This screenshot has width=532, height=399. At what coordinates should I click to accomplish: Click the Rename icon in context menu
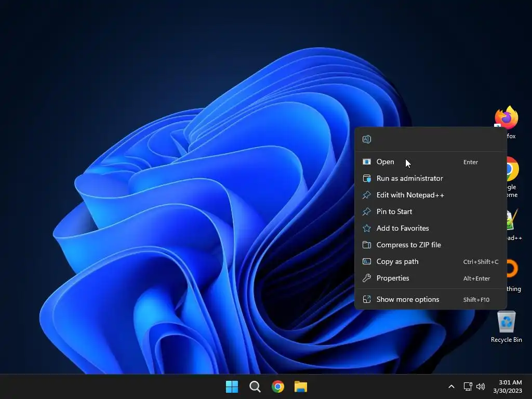coord(367,139)
